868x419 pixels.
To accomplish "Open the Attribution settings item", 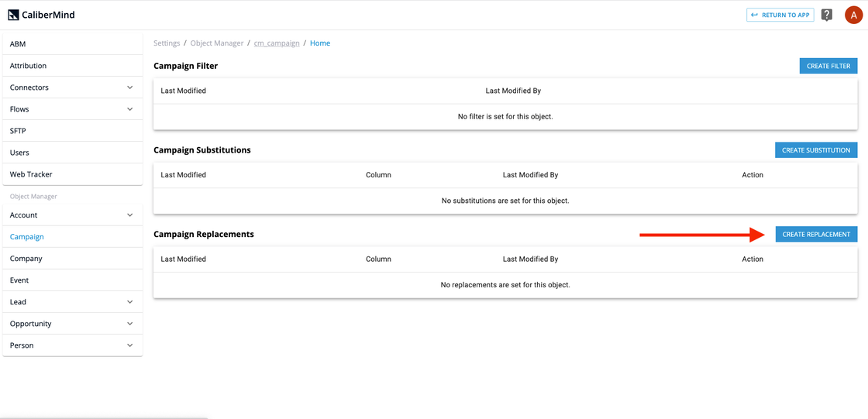I will 73,65.
